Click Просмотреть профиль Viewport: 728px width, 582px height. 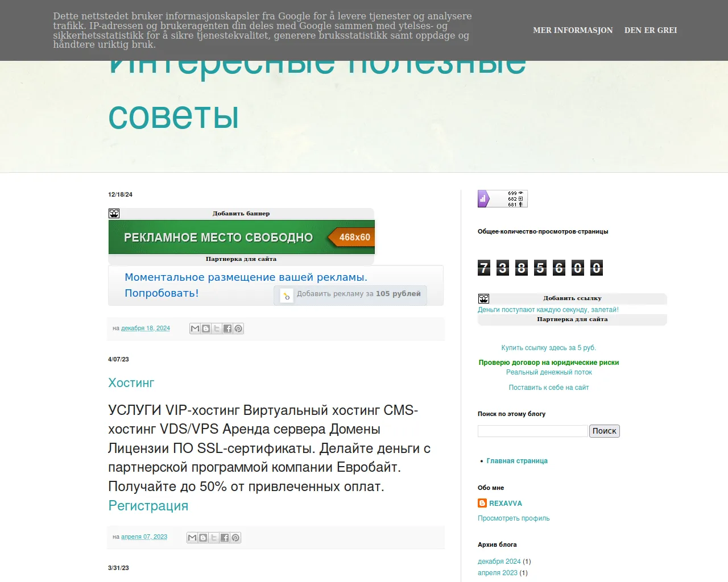[514, 518]
